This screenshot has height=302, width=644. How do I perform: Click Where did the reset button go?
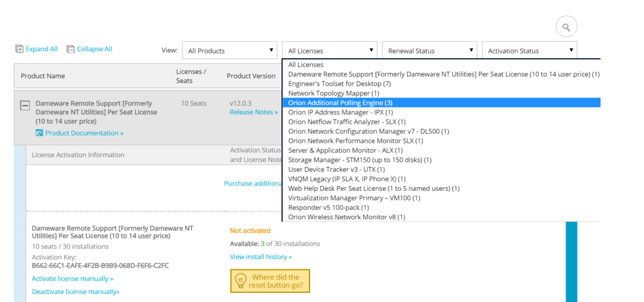276,281
